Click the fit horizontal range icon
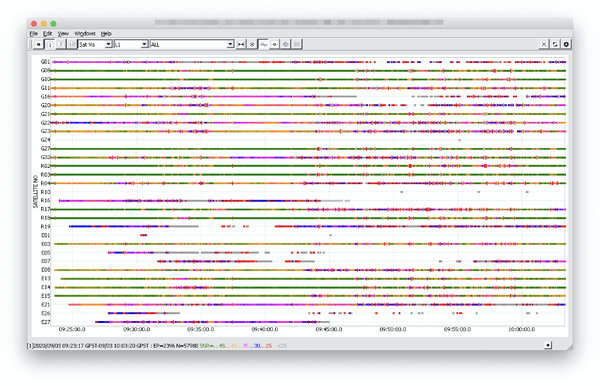Screen dimensions: 600x386 coord(241,44)
